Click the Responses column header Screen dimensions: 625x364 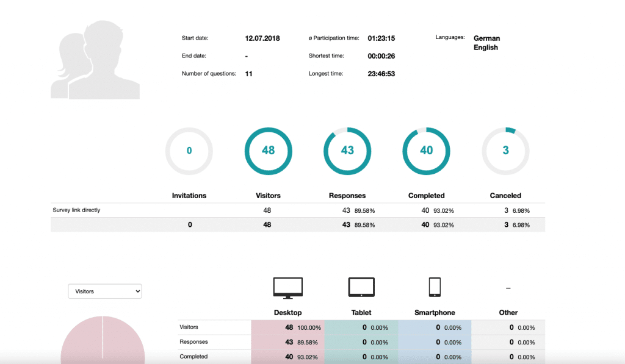point(347,196)
